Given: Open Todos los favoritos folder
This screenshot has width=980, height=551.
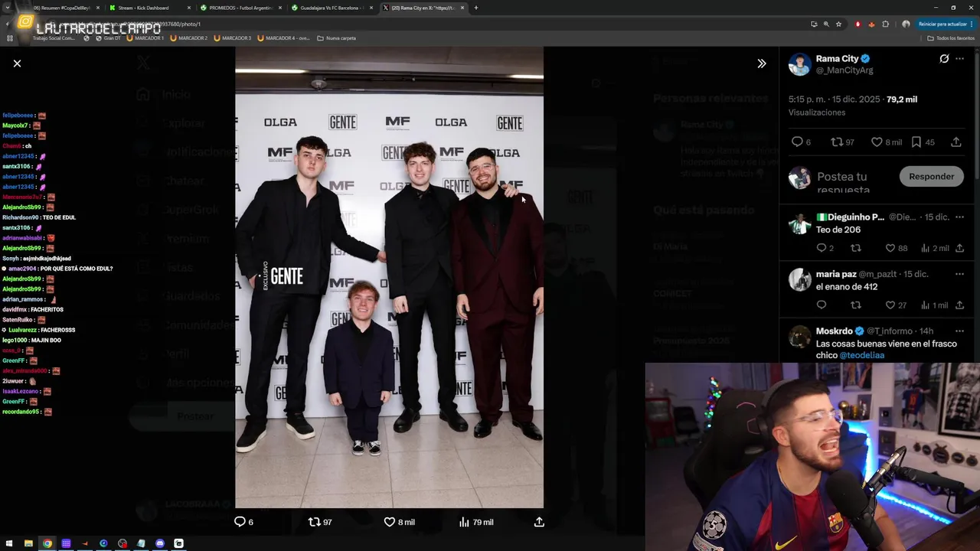Looking at the screenshot, I should click(x=951, y=37).
